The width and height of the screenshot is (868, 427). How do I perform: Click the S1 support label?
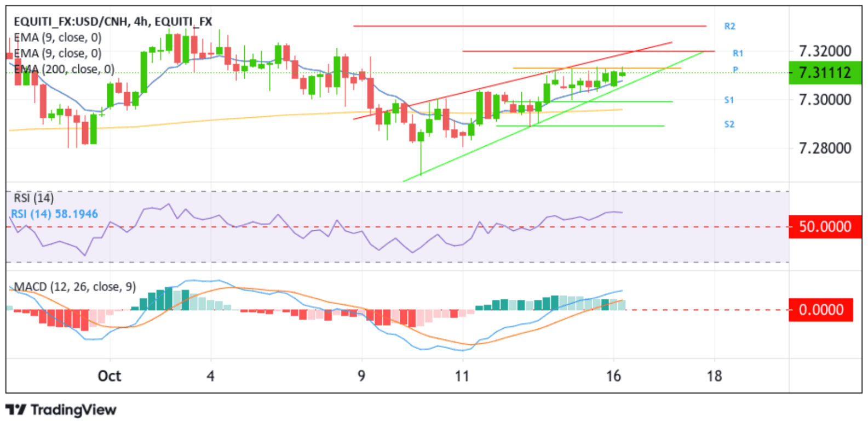pos(729,100)
